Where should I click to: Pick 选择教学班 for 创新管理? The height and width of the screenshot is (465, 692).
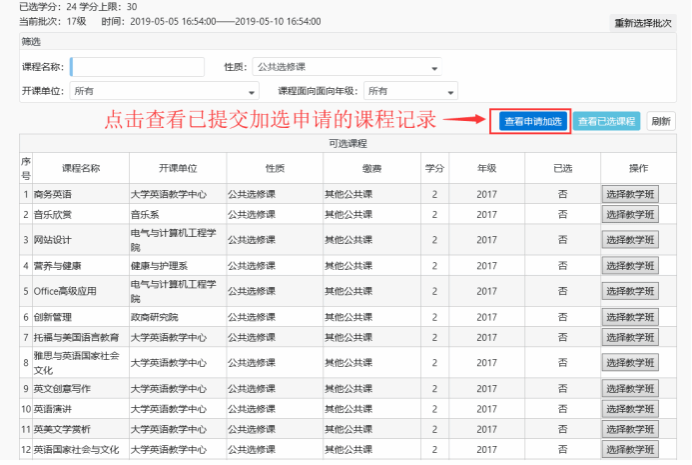pos(630,317)
